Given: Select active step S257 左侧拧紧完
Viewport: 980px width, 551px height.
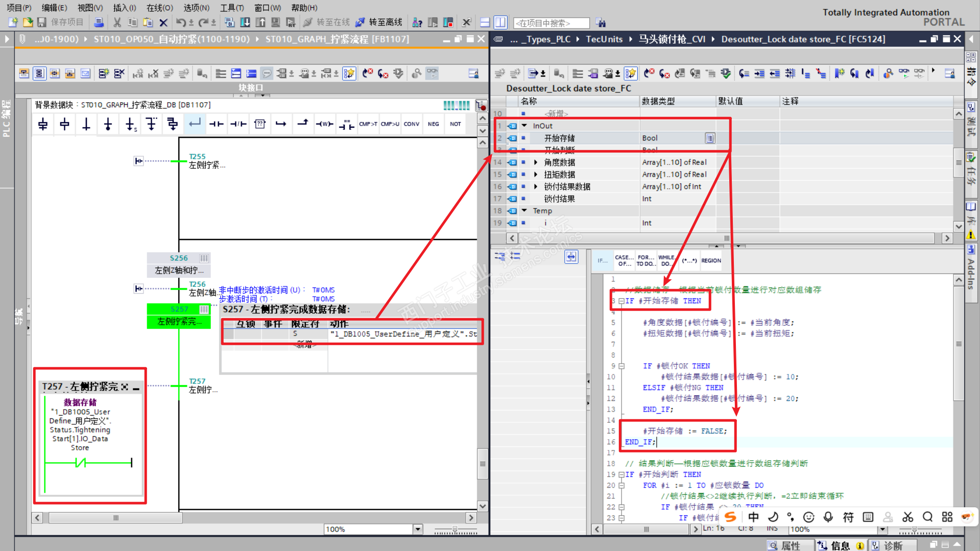Looking at the screenshot, I should click(179, 316).
